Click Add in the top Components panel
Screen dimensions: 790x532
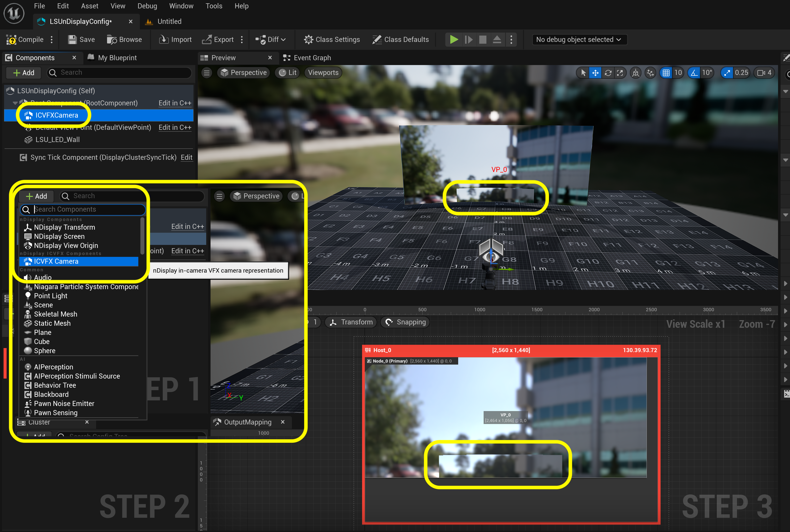[23, 73]
